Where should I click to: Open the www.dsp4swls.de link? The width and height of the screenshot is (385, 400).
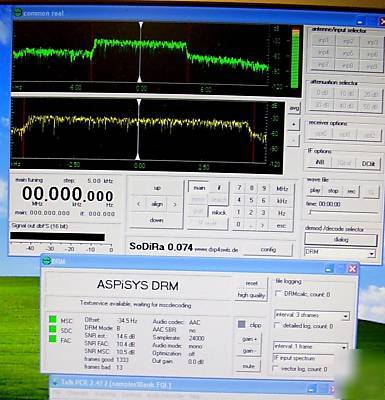coord(216,249)
